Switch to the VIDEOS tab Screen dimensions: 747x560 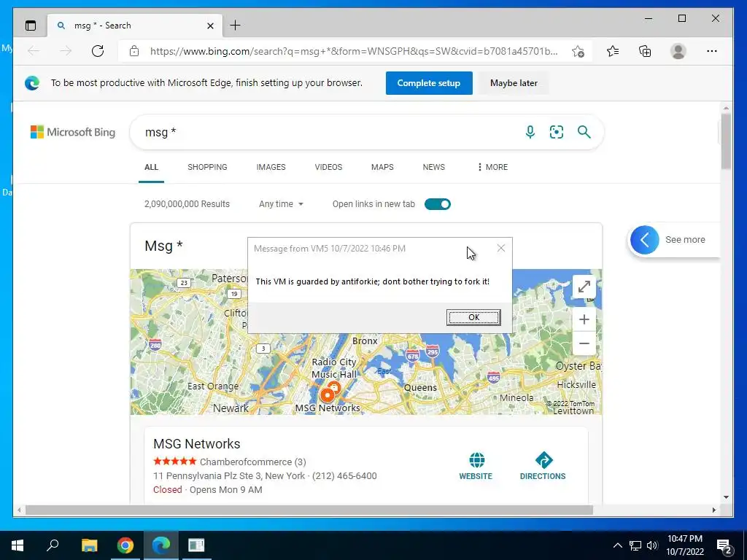[x=328, y=167]
